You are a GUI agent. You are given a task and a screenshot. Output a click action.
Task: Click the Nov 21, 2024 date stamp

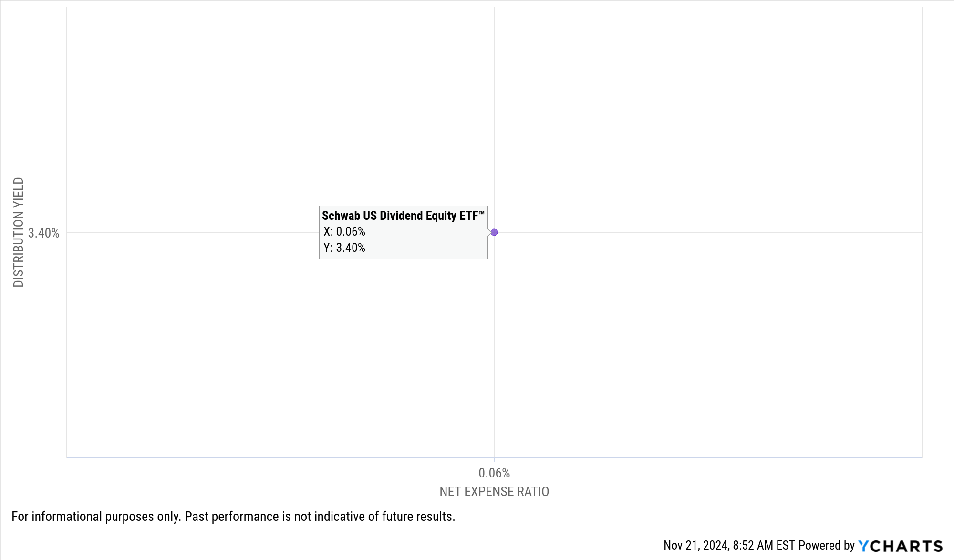tap(695, 545)
